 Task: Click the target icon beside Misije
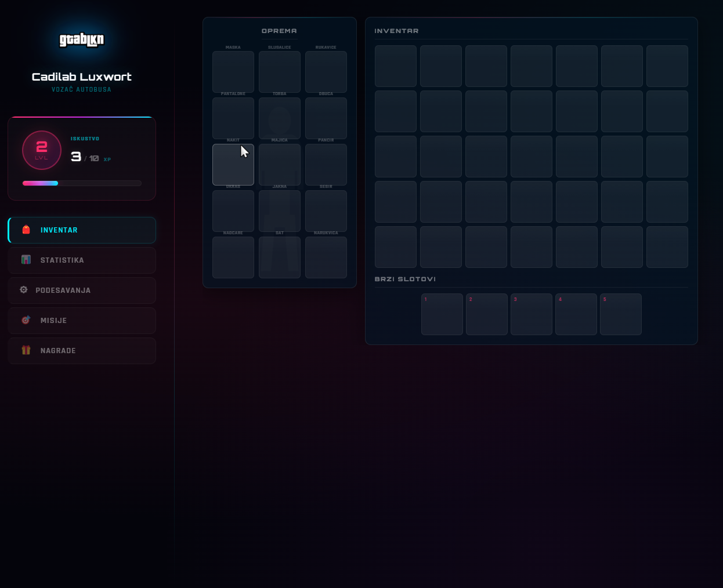(x=26, y=320)
